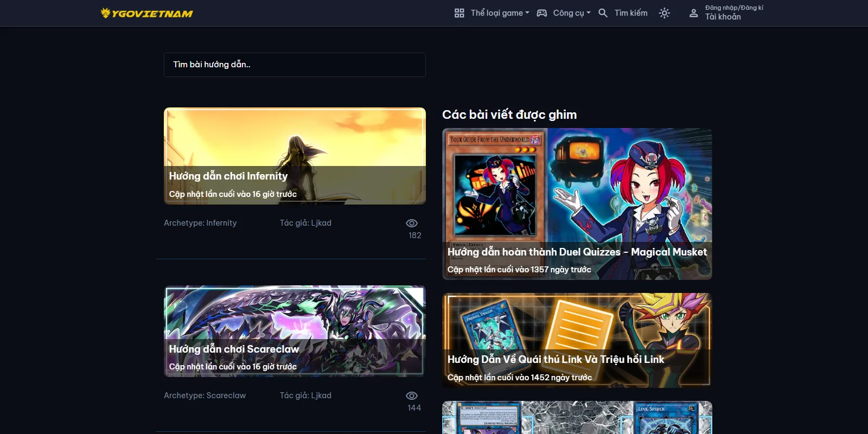Viewport: 868px width, 434px height.
Task: Click the eye views icon for Scareclaw
Action: pos(412,395)
